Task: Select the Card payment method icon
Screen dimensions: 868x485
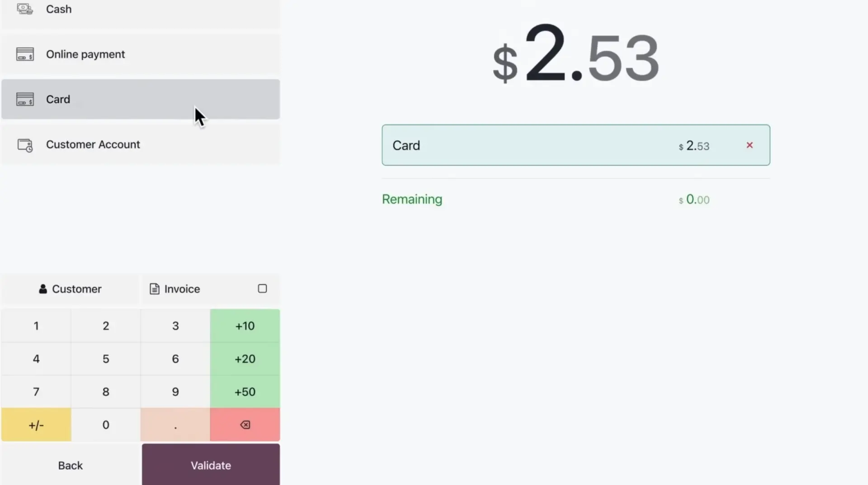Action: (x=25, y=99)
